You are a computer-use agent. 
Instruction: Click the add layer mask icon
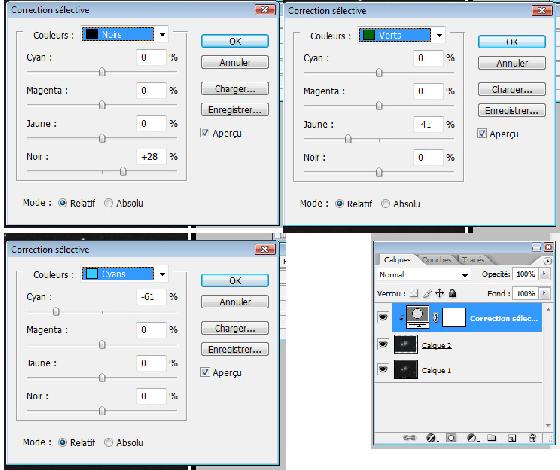tap(451, 438)
